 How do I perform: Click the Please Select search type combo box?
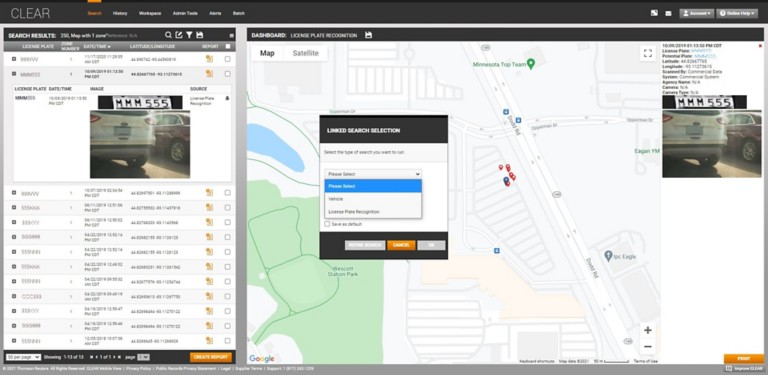[x=373, y=174]
